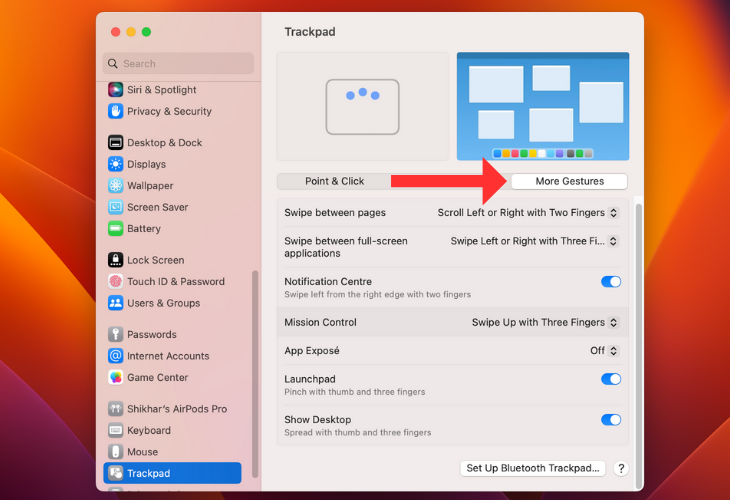Click the sidebar vertical scrollbar

coord(255,370)
